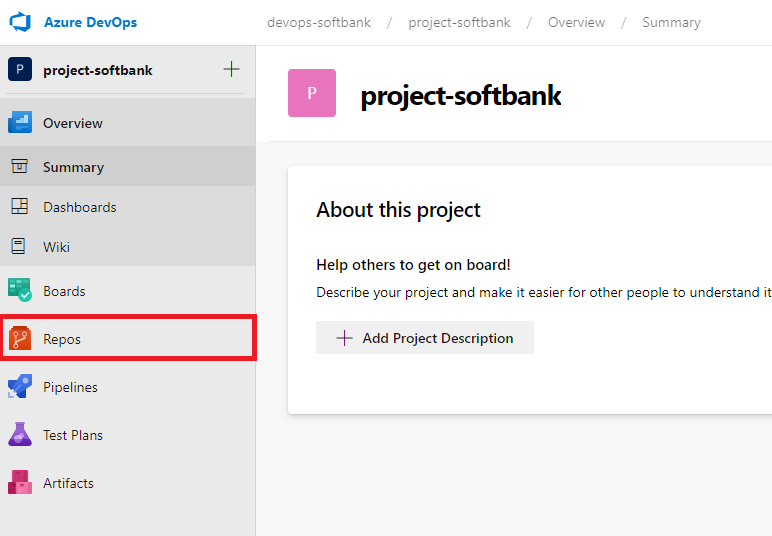This screenshot has height=536, width=772.
Task: Click the Repos branch icon
Action: coord(20,339)
